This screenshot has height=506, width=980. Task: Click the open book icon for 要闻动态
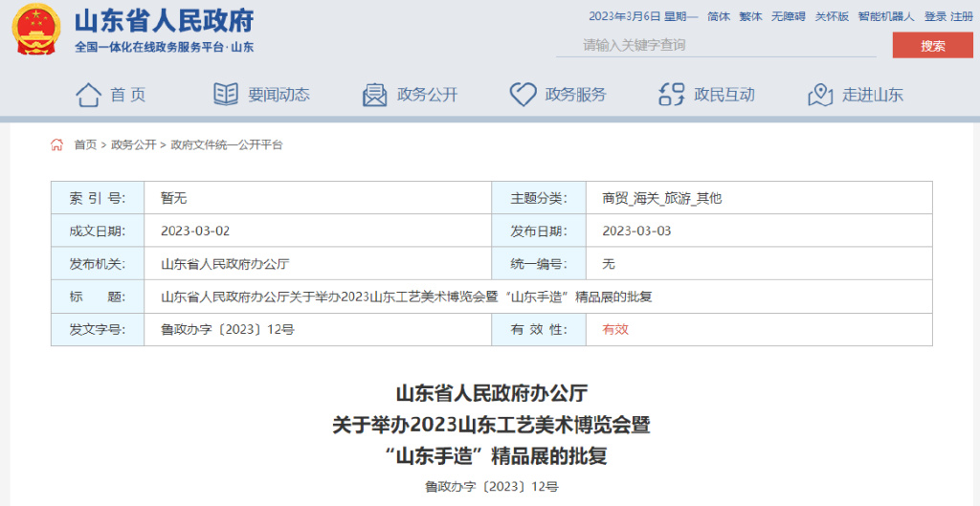click(x=226, y=95)
